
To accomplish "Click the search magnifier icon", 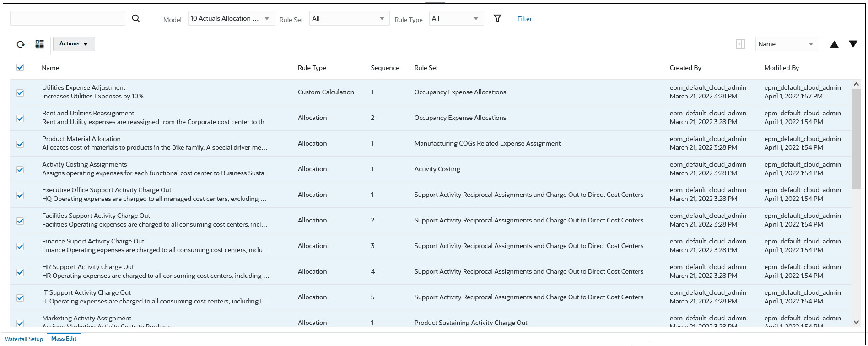I will pyautogui.click(x=136, y=18).
